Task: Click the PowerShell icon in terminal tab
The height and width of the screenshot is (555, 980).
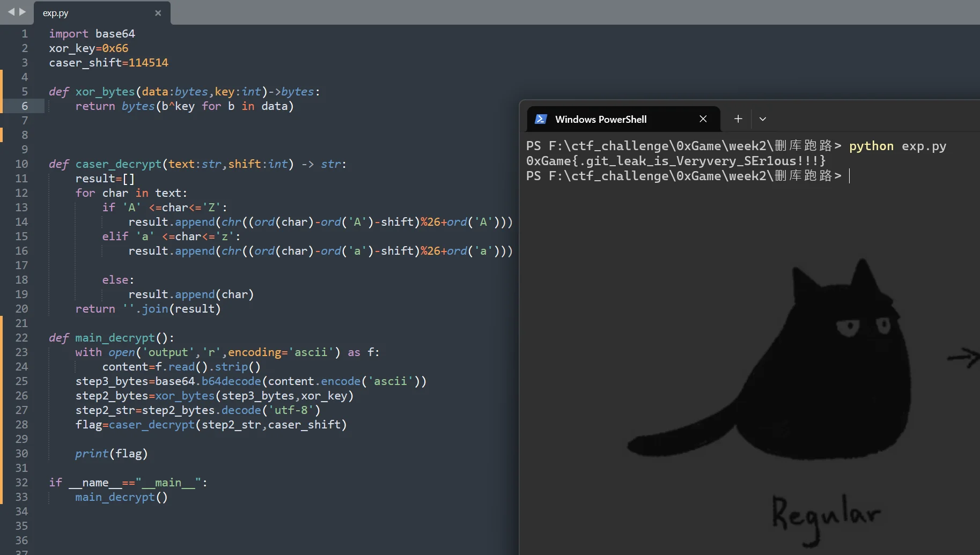Action: (541, 119)
